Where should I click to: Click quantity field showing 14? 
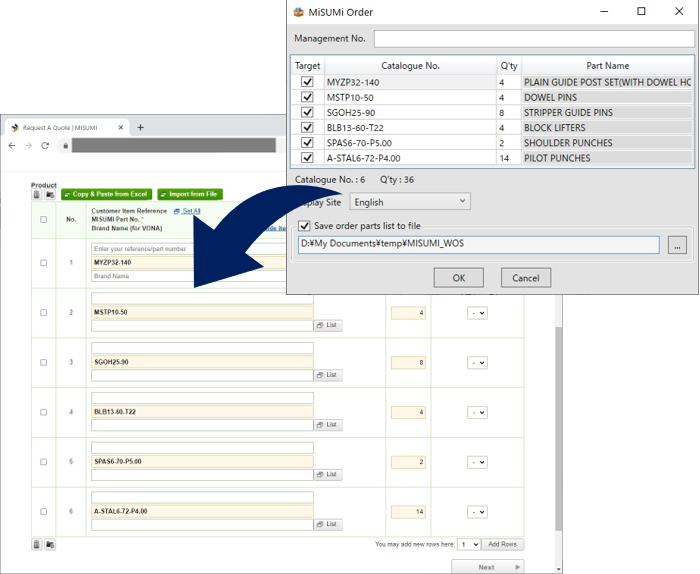click(408, 512)
